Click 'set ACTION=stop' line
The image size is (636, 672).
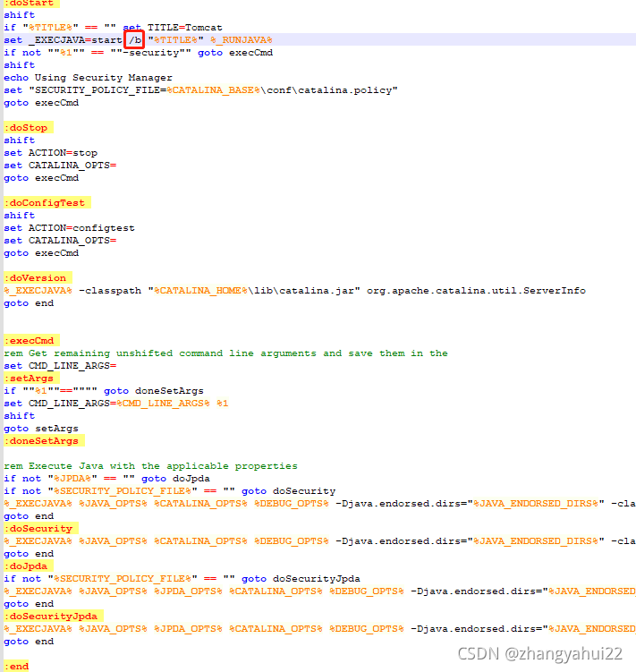coord(51,153)
